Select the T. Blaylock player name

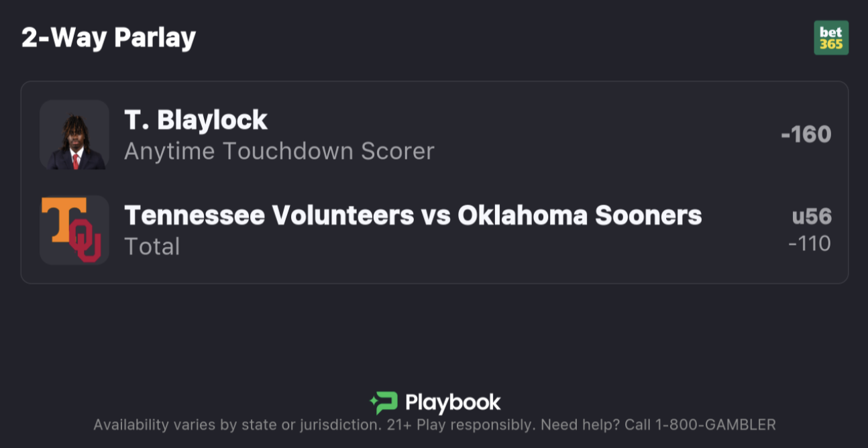tap(195, 119)
